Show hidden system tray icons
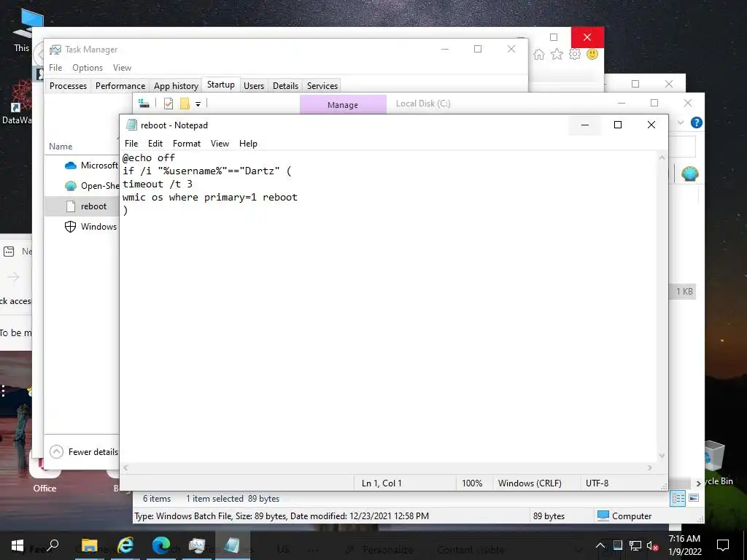 coord(600,545)
